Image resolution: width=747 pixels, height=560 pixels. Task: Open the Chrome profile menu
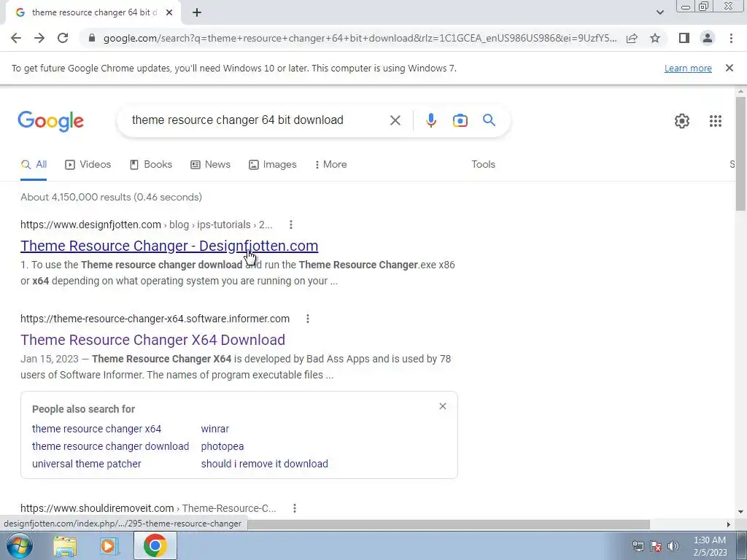[x=708, y=38]
